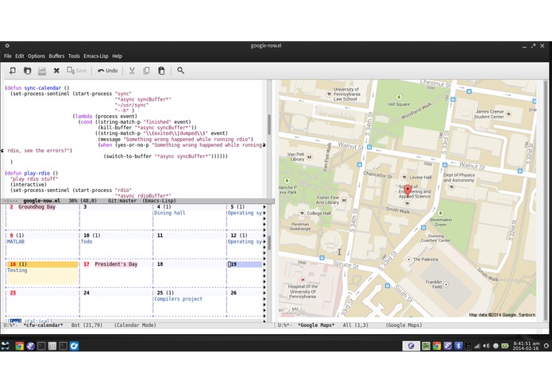Viewport: 552px width, 392px height.
Task: Click the Undo toolbar button
Action: click(107, 71)
